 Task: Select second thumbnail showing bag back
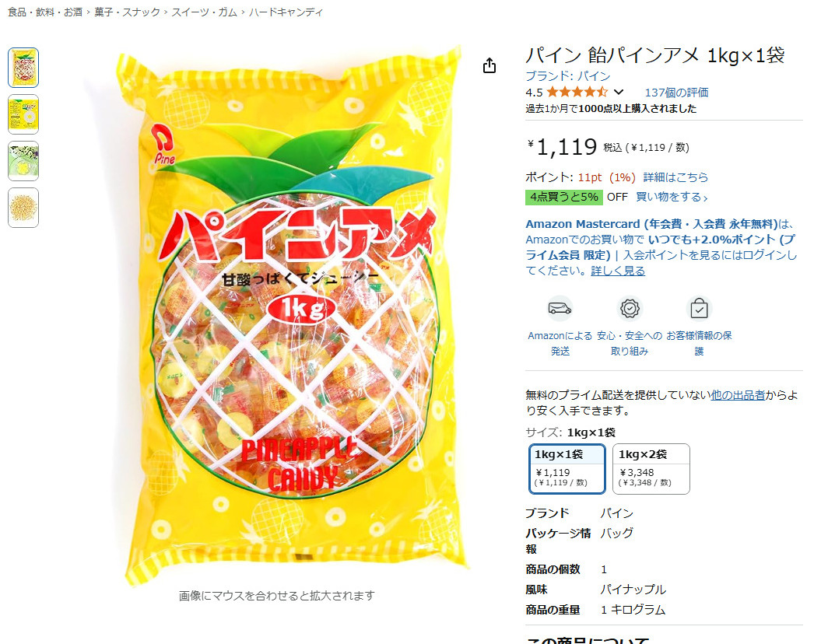(23, 114)
